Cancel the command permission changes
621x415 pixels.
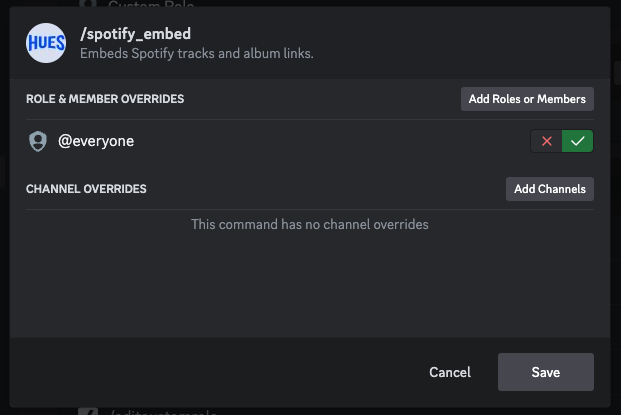point(449,372)
